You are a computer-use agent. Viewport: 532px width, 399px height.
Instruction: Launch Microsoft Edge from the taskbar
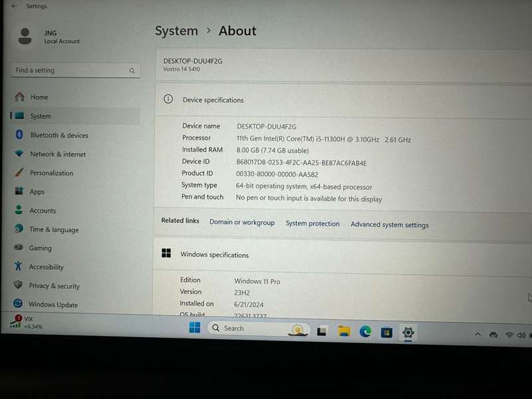tap(365, 331)
